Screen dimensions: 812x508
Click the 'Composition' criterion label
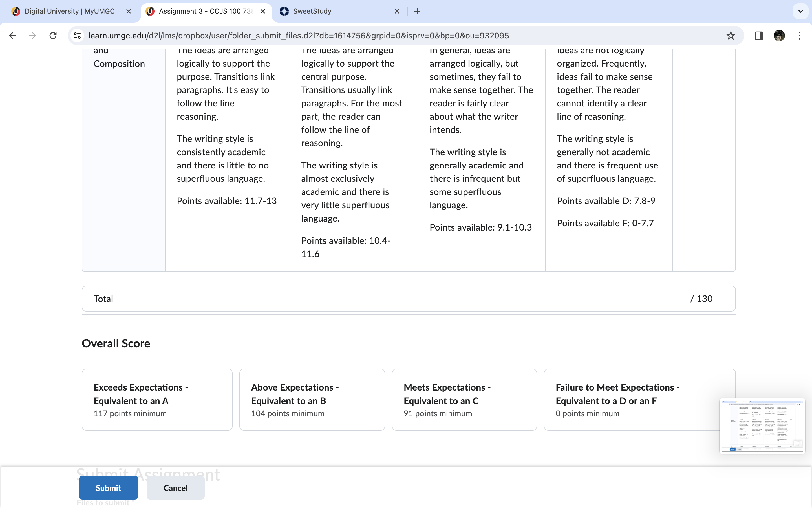pyautogui.click(x=119, y=64)
